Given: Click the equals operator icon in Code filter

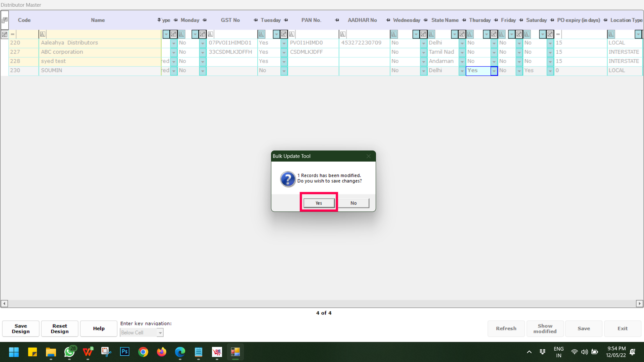Looking at the screenshot, I should pyautogui.click(x=12, y=34).
